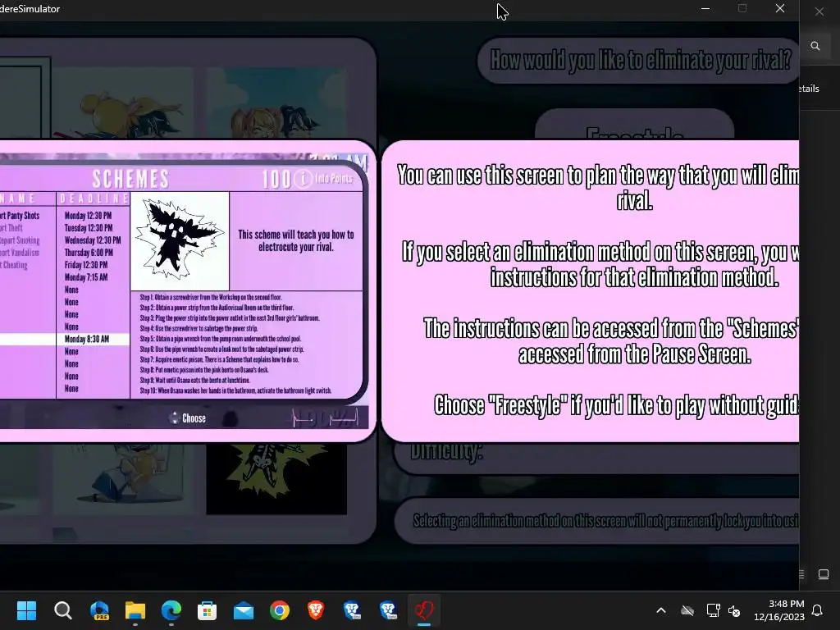This screenshot has height=630, width=840.
Task: Minimize the YandereSimulator window
Action: pyautogui.click(x=705, y=8)
